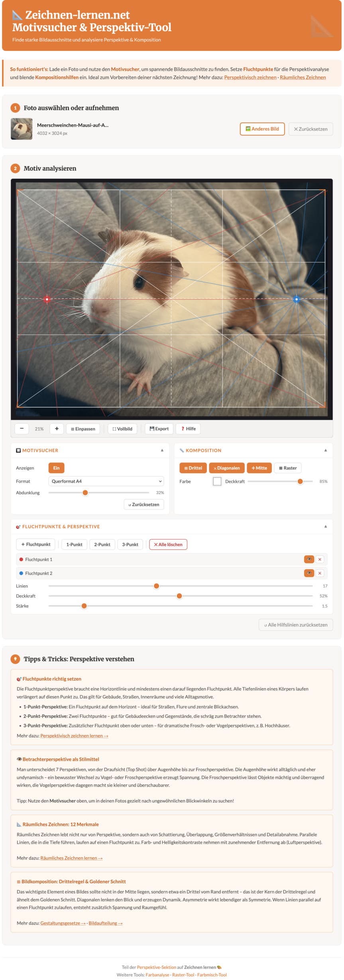Image resolution: width=344 pixels, height=980 pixels.
Task: Click the Vollbild fullscreen button
Action: 122,429
